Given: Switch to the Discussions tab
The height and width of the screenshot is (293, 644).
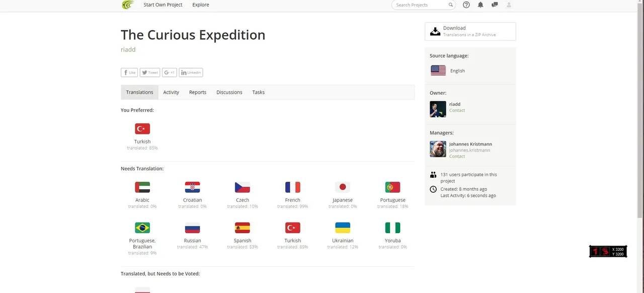Looking at the screenshot, I should click(x=229, y=92).
